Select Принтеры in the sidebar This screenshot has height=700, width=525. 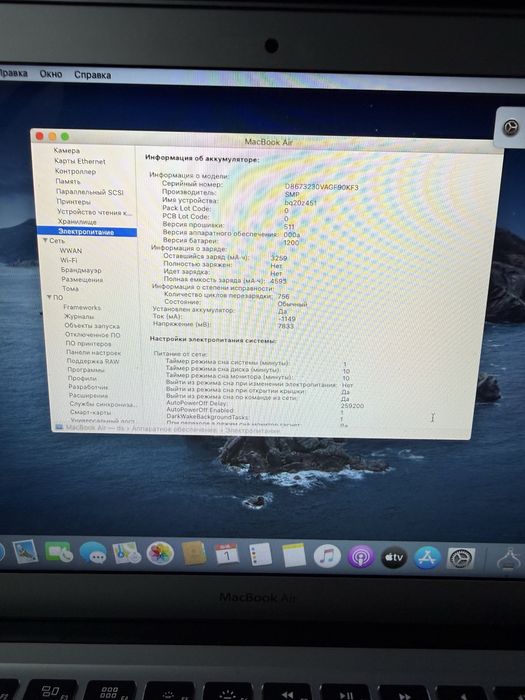[x=73, y=202]
